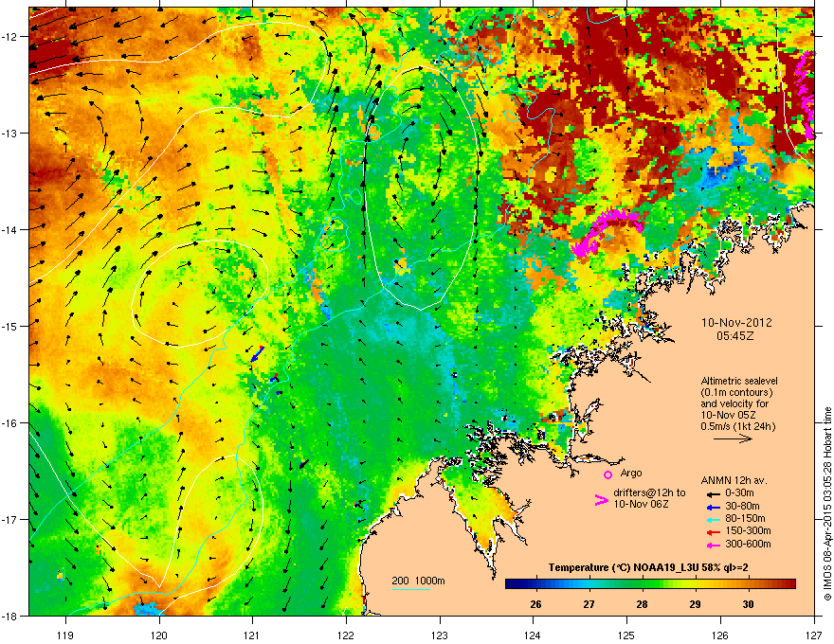The height and width of the screenshot is (644, 834).
Task: Click the cyan 80-150m arrow legend symbol
Action: [714, 520]
